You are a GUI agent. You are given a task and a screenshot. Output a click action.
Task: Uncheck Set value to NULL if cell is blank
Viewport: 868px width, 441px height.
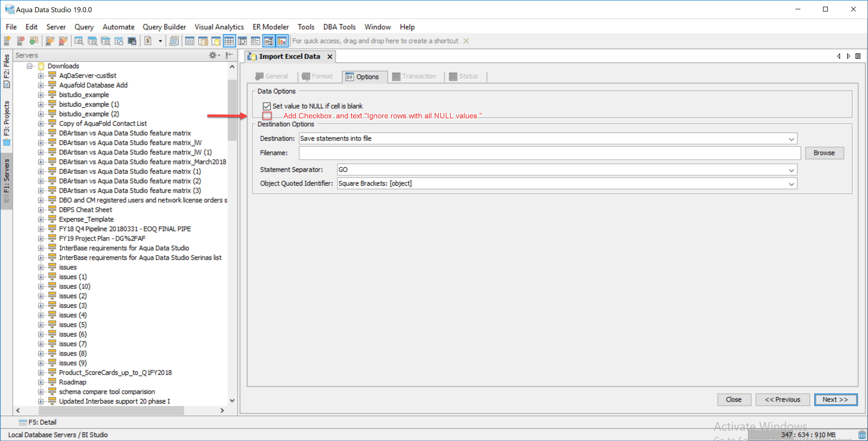[266, 106]
